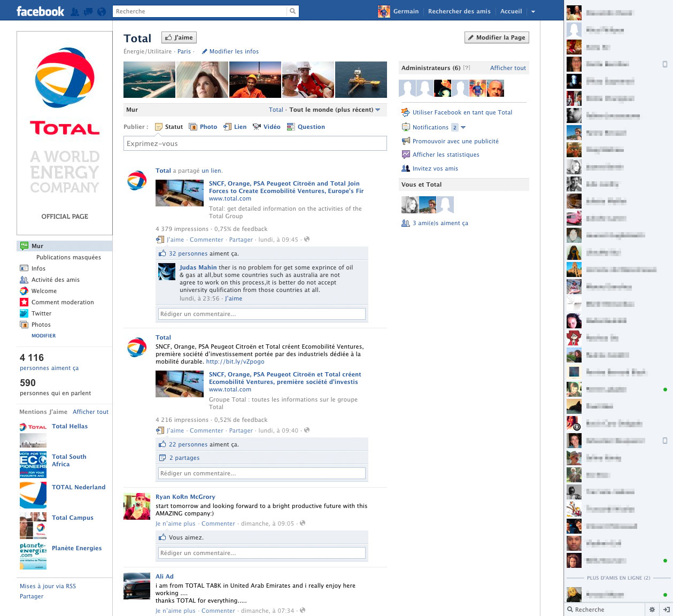Select Vidéo publish option

266,127
